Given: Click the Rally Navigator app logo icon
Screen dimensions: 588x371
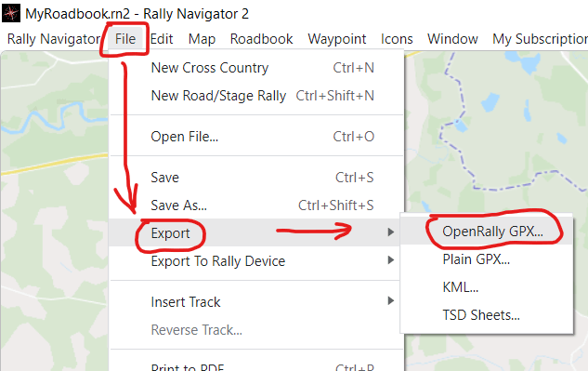Looking at the screenshot, I should click(x=11, y=13).
